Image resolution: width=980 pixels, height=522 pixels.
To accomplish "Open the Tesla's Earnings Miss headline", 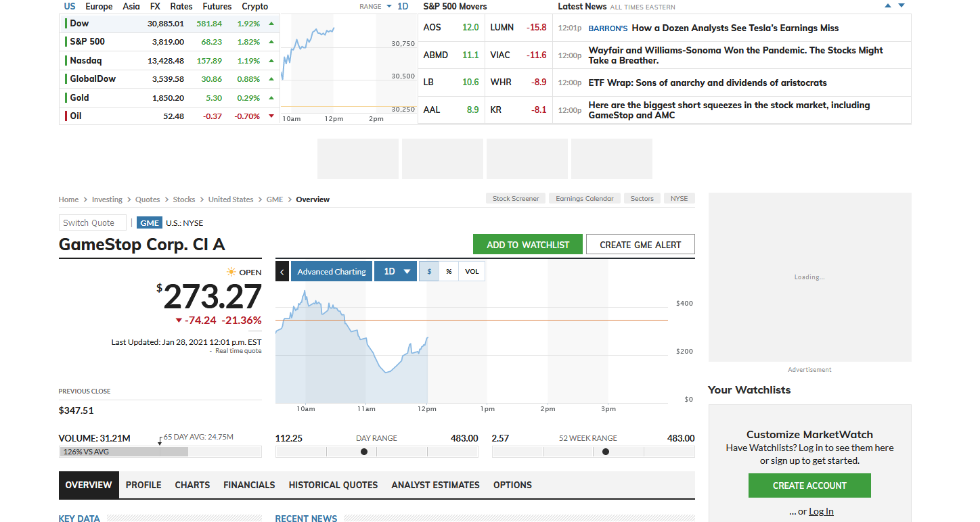I will 735,28.
